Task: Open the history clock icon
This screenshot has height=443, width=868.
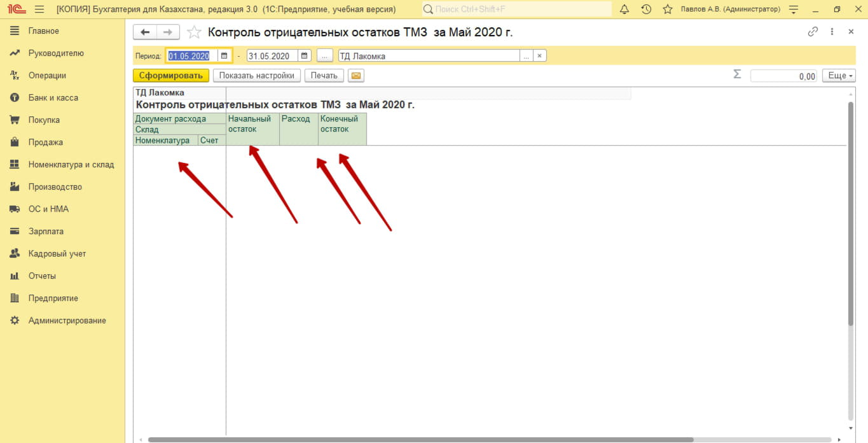Action: pyautogui.click(x=646, y=10)
